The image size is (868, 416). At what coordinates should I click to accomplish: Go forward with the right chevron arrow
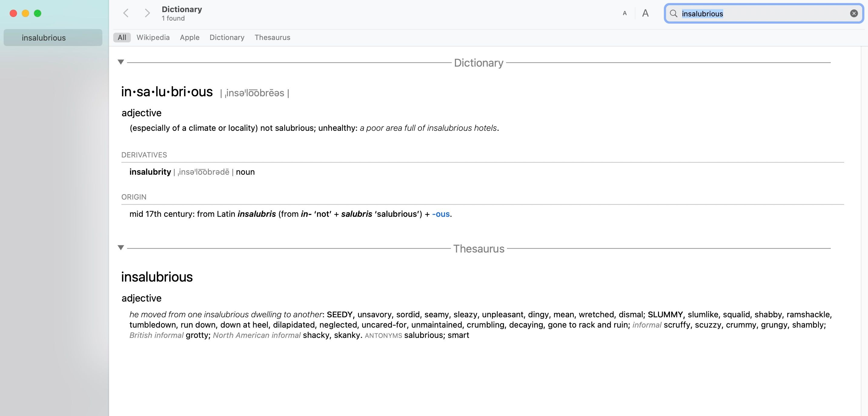[147, 13]
